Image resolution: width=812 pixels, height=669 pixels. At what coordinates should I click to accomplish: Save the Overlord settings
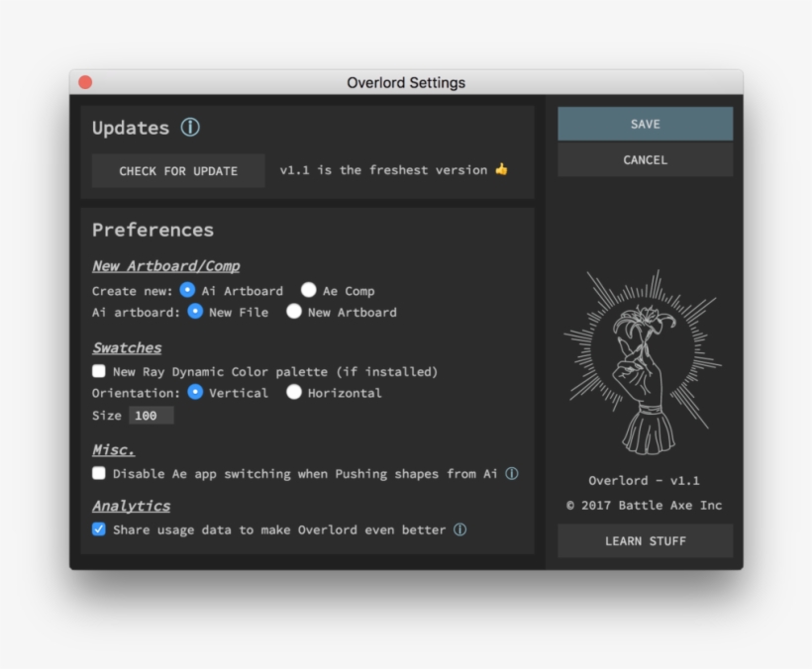point(646,124)
